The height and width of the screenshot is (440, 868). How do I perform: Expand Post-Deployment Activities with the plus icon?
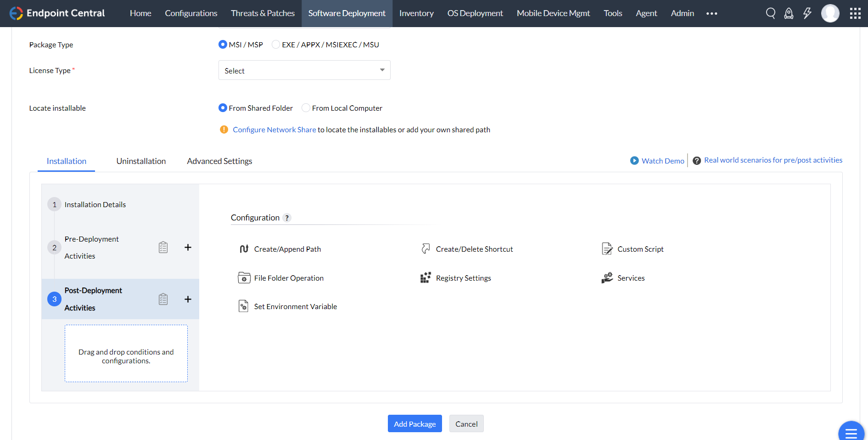click(x=188, y=299)
